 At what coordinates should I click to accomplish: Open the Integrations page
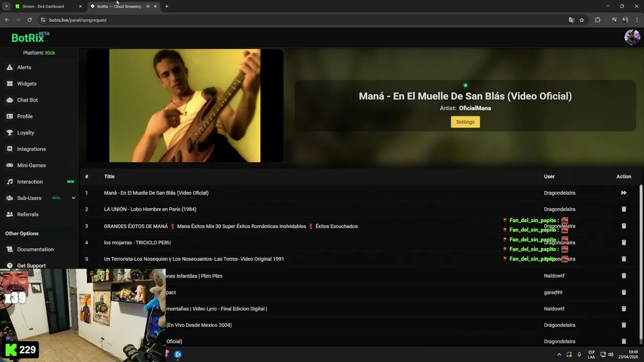pyautogui.click(x=31, y=149)
